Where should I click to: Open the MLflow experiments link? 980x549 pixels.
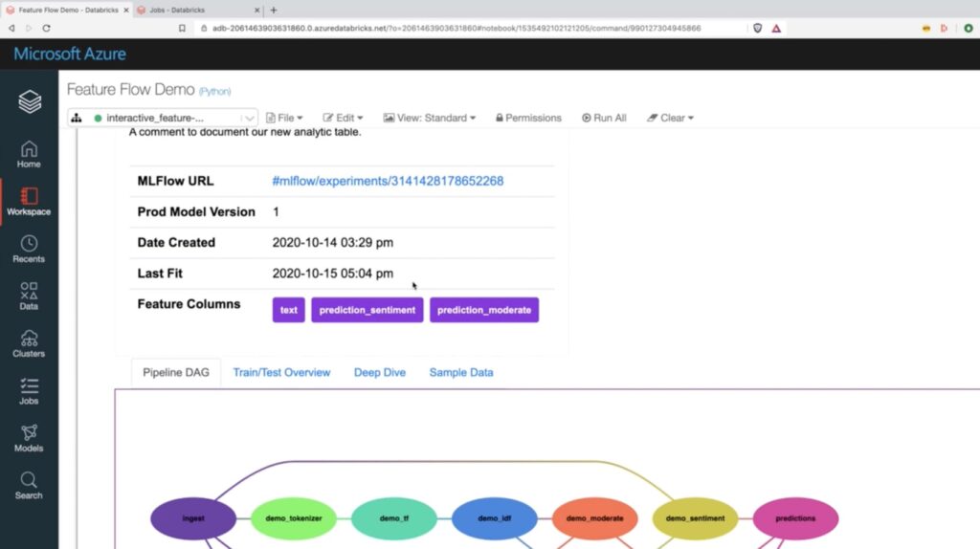click(388, 181)
